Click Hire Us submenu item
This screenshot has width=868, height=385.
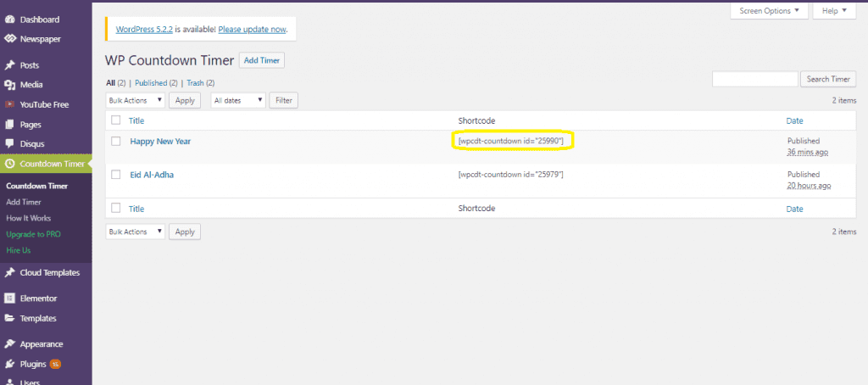(x=19, y=250)
